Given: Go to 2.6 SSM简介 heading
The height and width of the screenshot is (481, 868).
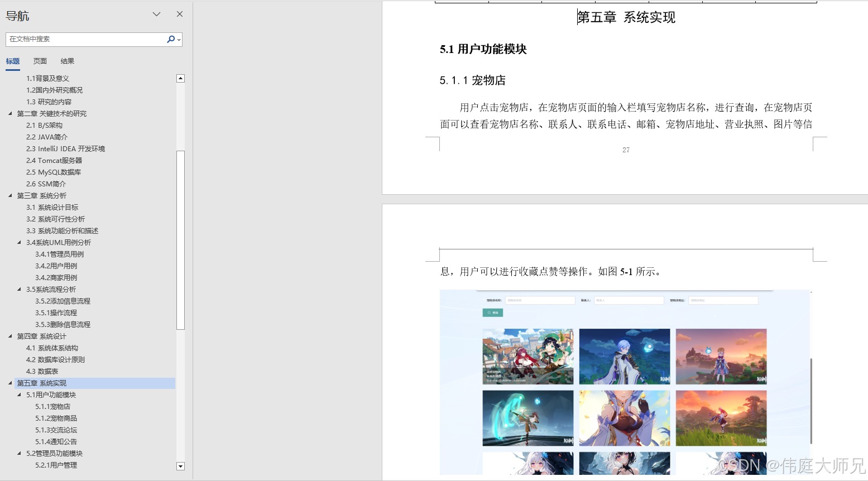Looking at the screenshot, I should tap(46, 184).
